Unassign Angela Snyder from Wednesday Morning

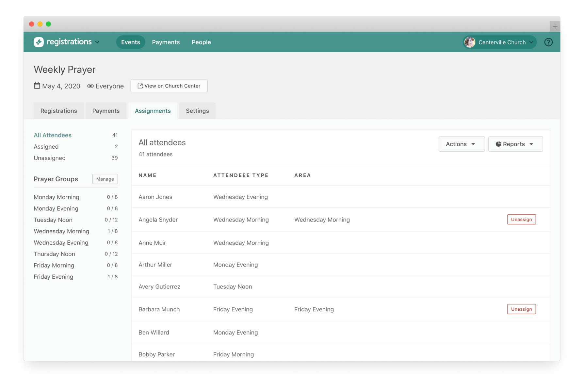[x=521, y=220]
